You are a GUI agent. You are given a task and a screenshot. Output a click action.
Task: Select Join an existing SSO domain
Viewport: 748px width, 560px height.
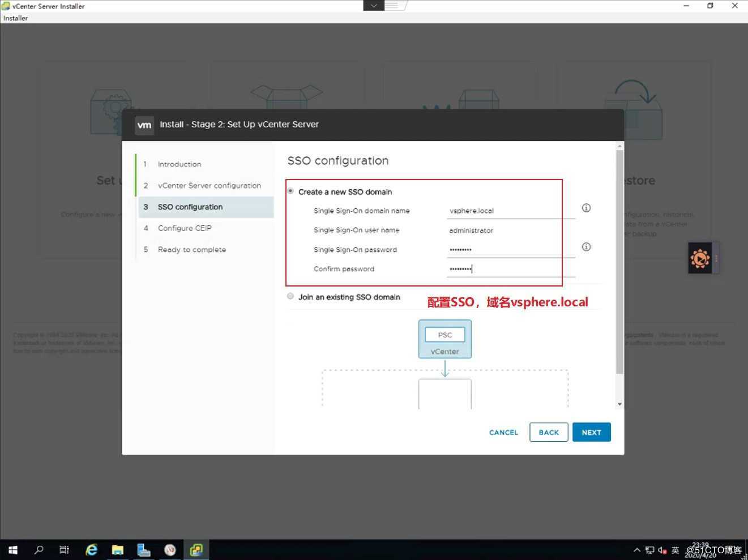290,296
